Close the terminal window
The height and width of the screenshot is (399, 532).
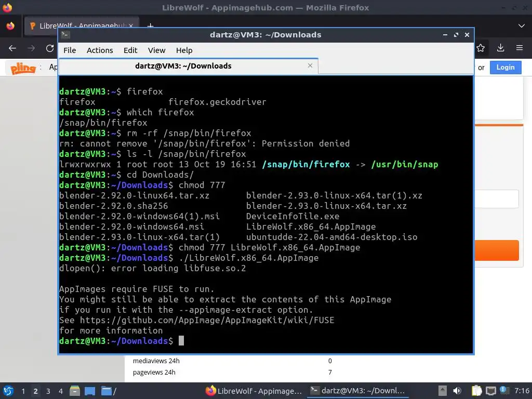467,35
